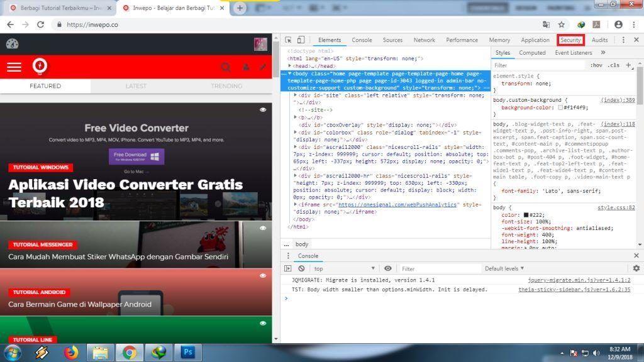The height and width of the screenshot is (362, 644).
Task: Click the Free Download button in ad
Action: point(136,156)
